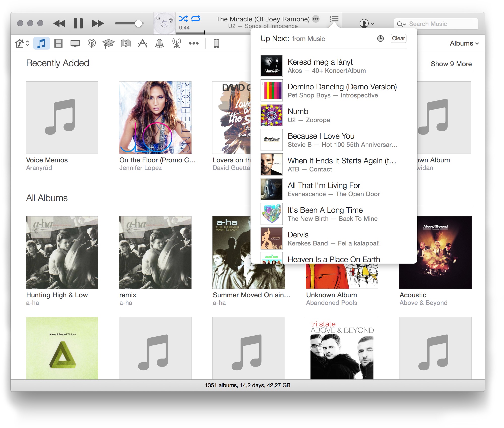Toggle shuffle playback
This screenshot has width=504, height=428.
pos(183,19)
